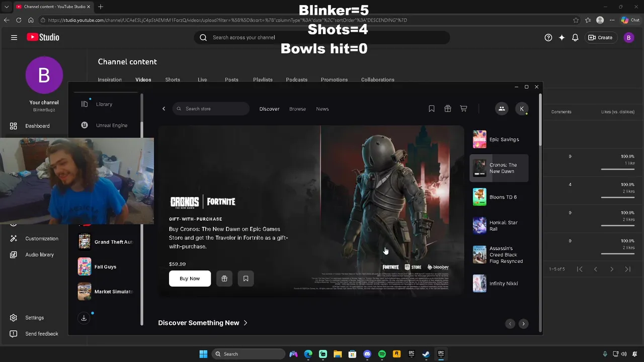The height and width of the screenshot is (362, 644).
Task: Open the Collaborations tab in Channel content
Action: [377, 79]
